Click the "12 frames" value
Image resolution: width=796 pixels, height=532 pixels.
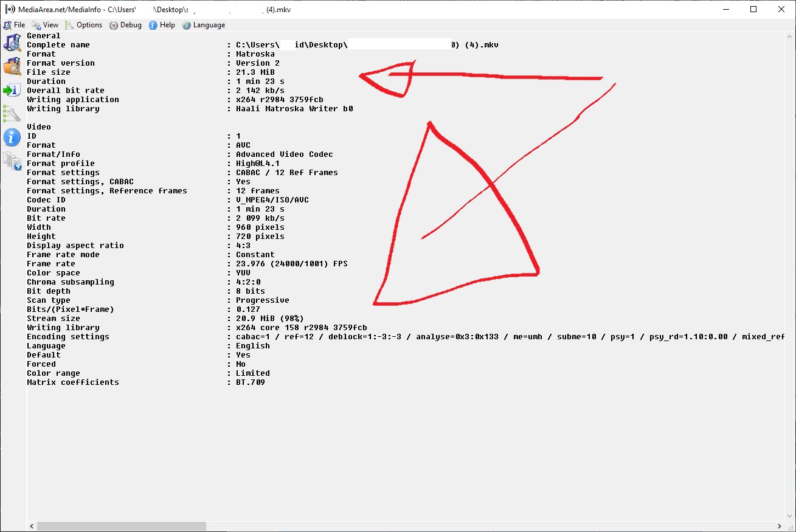click(x=258, y=191)
